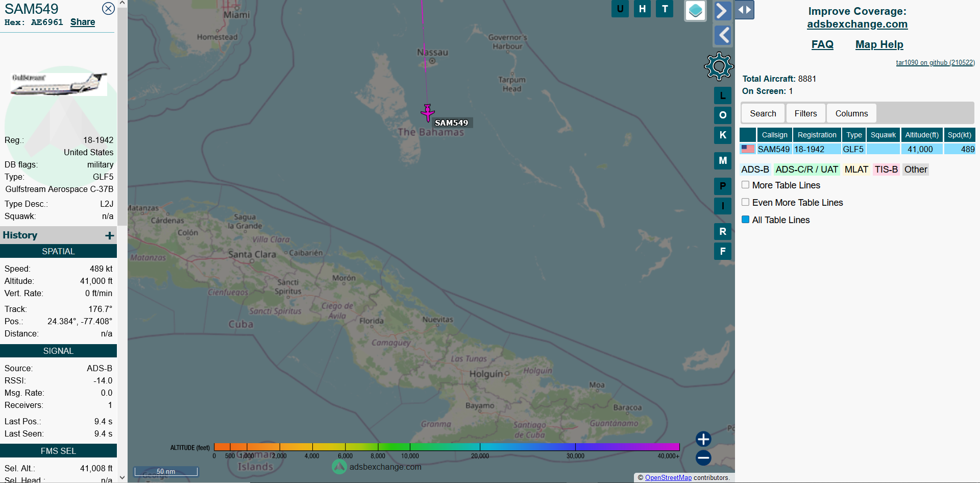Sort table by Callsign column
980x483 pixels.
(x=775, y=135)
